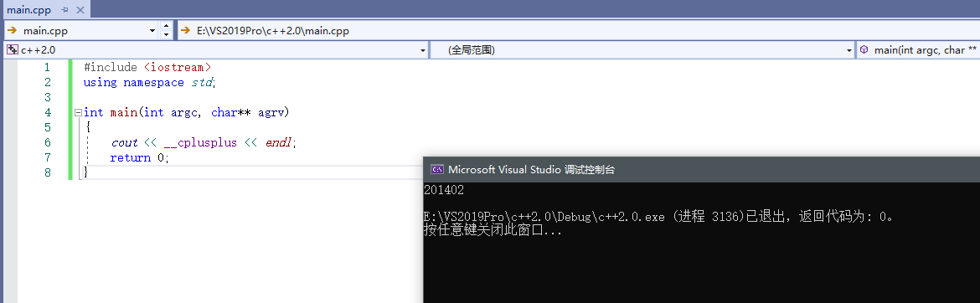The image size is (980, 303).
Task: Click the word namespace on line 2
Action: pyautogui.click(x=154, y=83)
